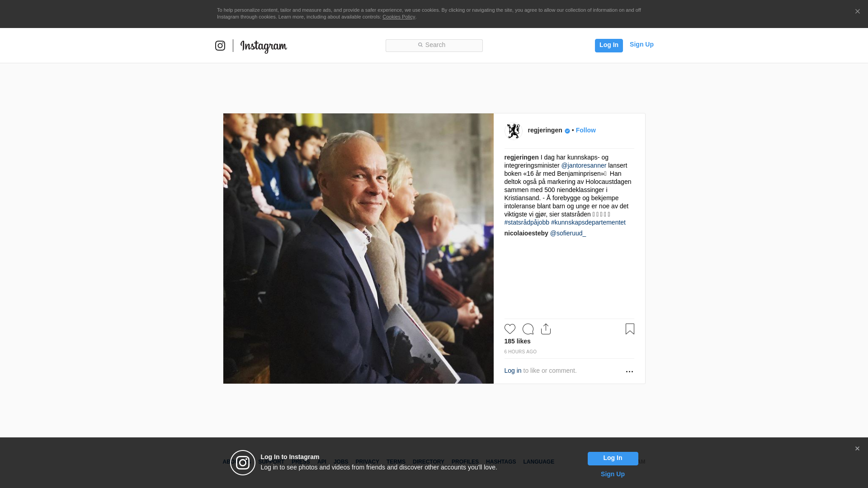Open comments using the speech bubble icon
868x488 pixels.
pos(528,329)
